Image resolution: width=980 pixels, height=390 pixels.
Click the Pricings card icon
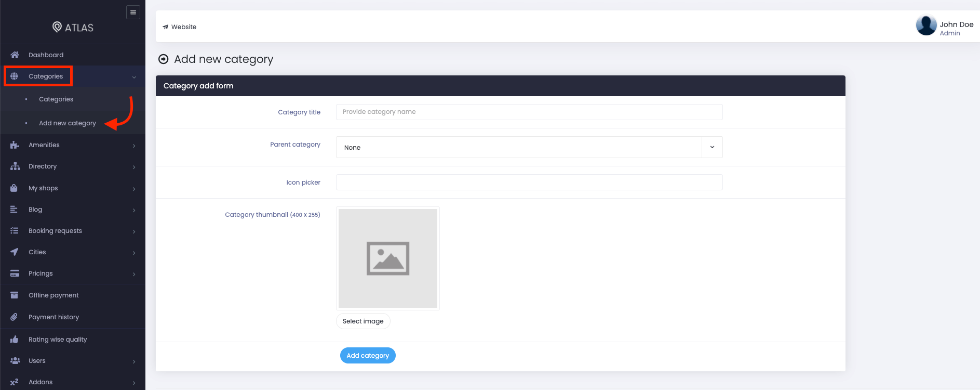(x=15, y=274)
